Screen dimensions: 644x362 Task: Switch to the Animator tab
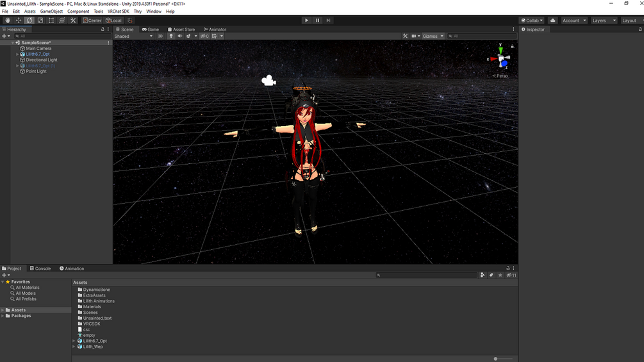click(x=215, y=29)
